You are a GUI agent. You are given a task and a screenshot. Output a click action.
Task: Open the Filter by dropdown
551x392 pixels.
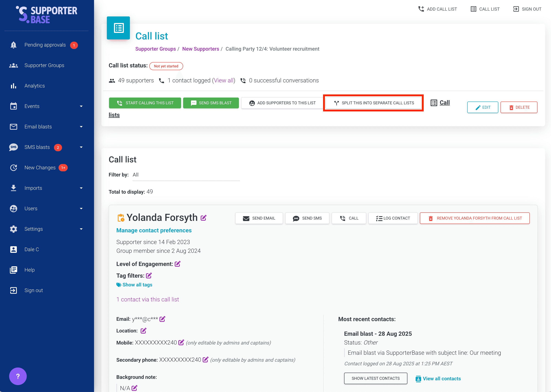[186, 175]
